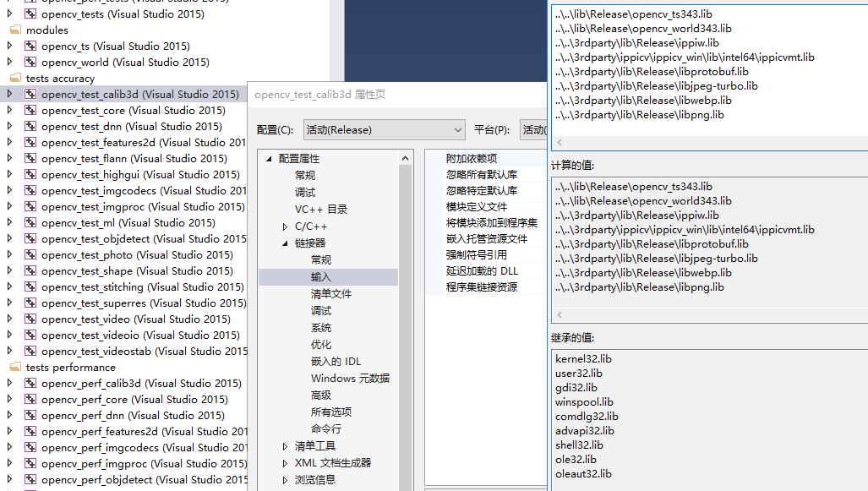Click the opencv_test_videoio project icon
Screen dimensions: 868x491
pyautogui.click(x=30, y=335)
